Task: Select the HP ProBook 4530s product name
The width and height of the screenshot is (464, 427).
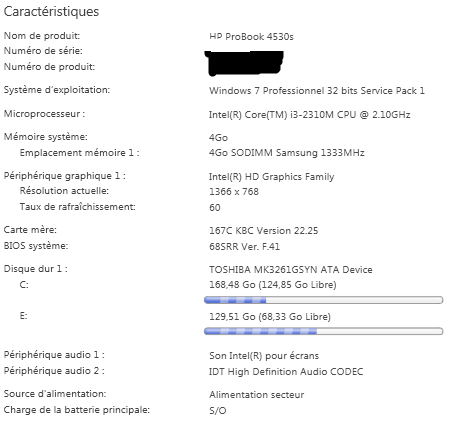Action: pyautogui.click(x=251, y=36)
